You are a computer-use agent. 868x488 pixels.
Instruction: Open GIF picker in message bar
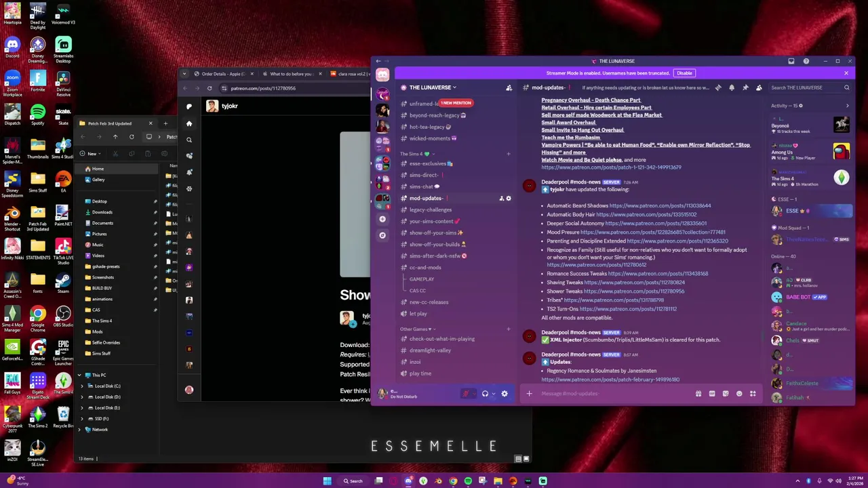[x=712, y=394]
